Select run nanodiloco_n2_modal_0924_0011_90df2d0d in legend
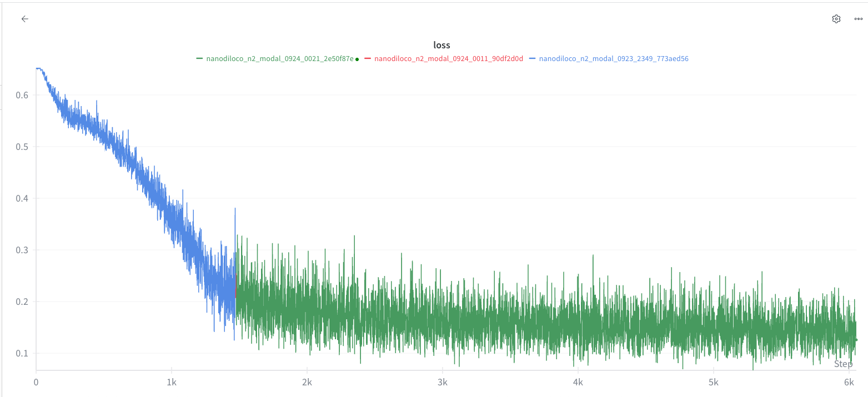This screenshot has width=868, height=397. (x=448, y=58)
